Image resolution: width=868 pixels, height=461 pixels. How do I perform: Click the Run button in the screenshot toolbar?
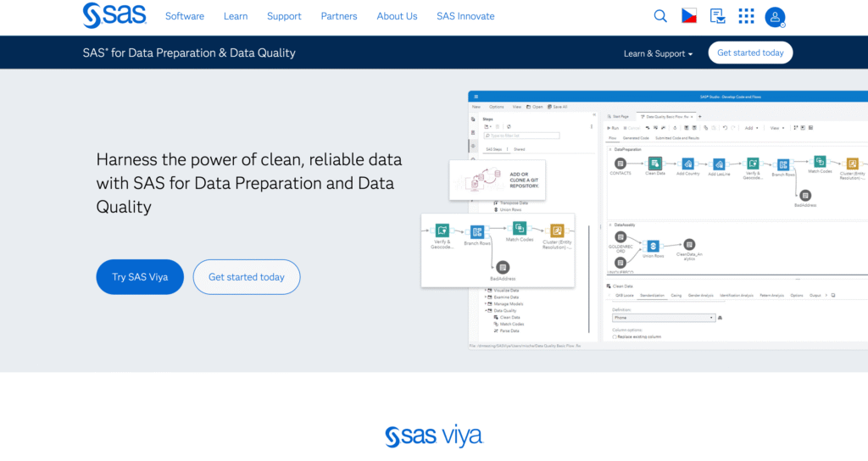613,128
